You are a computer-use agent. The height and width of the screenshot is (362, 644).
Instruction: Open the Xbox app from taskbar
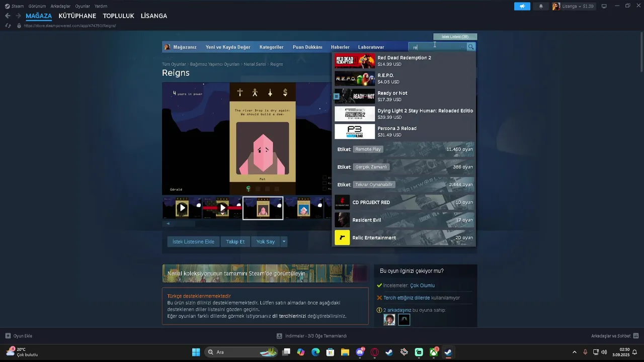click(434, 352)
